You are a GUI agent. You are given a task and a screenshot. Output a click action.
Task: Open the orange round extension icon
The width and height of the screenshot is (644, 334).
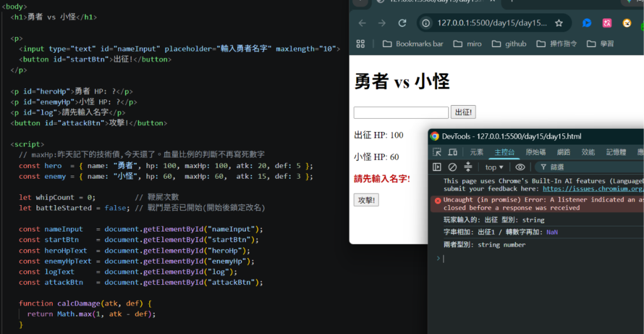(627, 23)
